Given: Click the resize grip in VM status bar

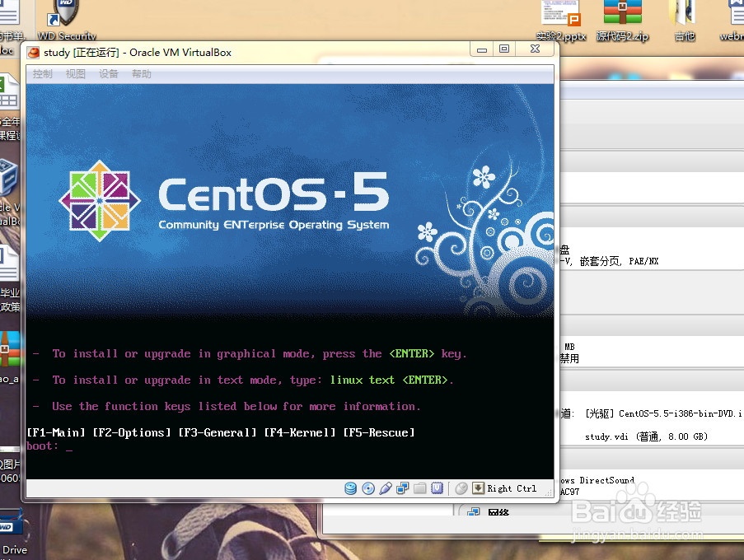Looking at the screenshot, I should (x=549, y=492).
